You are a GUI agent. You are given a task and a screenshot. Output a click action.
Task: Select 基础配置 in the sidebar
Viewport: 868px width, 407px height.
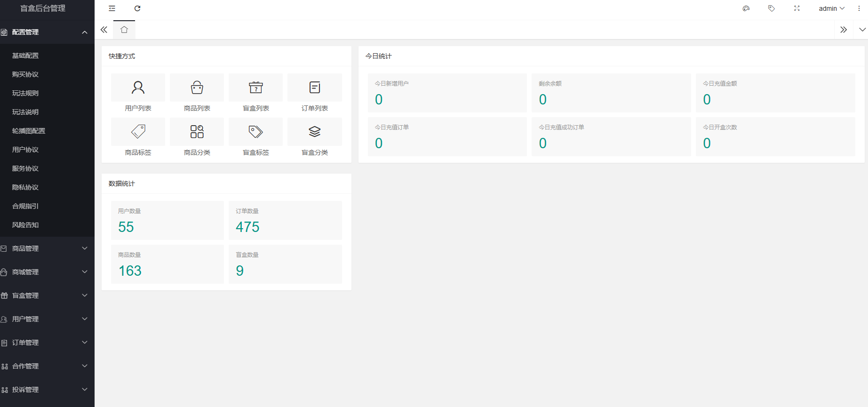25,56
